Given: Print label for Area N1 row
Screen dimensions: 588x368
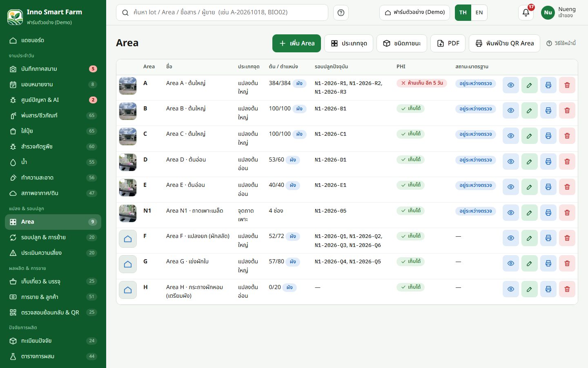Looking at the screenshot, I should coord(548,213).
